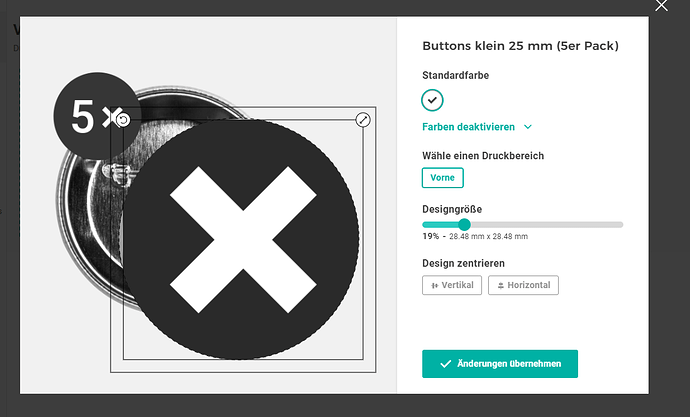Click the Buttons klein 25 mm title
This screenshot has width=690, height=417.
pyautogui.click(x=520, y=46)
